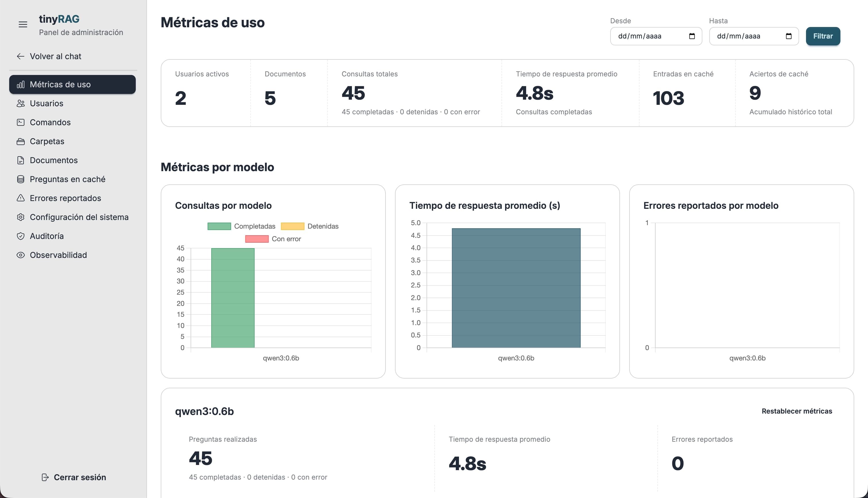This screenshot has width=868, height=498.
Task: Click the shield icon for Auditoría
Action: point(20,236)
